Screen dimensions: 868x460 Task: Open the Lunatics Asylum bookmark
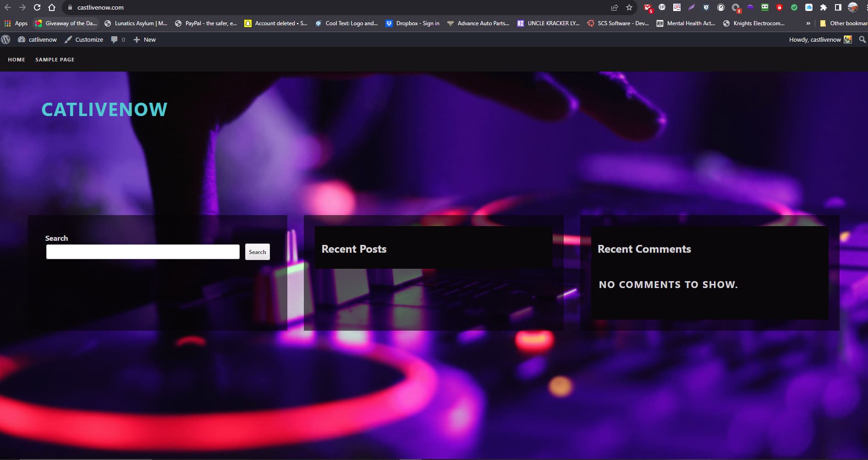pyautogui.click(x=136, y=23)
